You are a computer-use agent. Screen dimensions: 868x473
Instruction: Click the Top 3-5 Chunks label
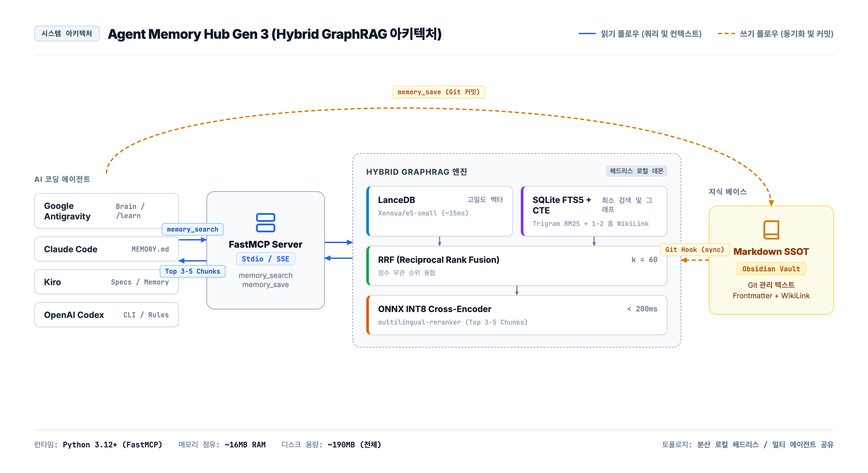click(192, 271)
